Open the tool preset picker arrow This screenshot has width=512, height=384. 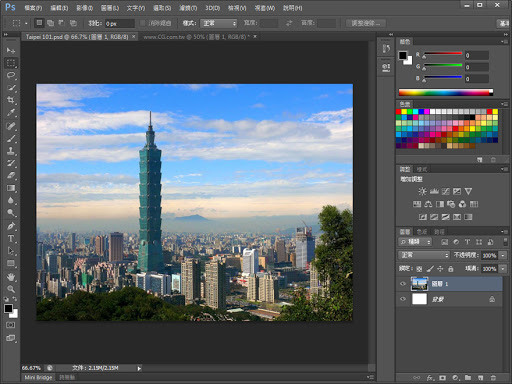[x=26, y=23]
